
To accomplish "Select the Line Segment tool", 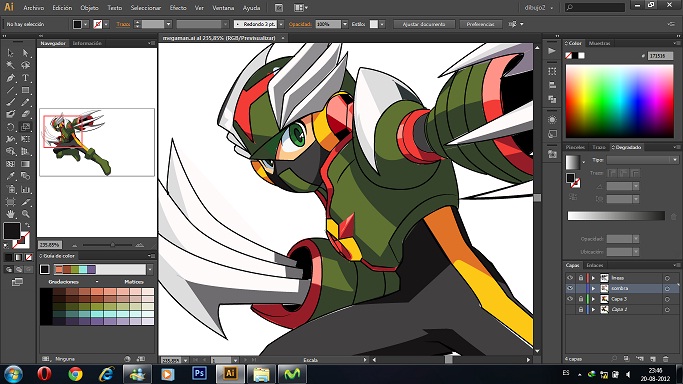I will pos(10,90).
